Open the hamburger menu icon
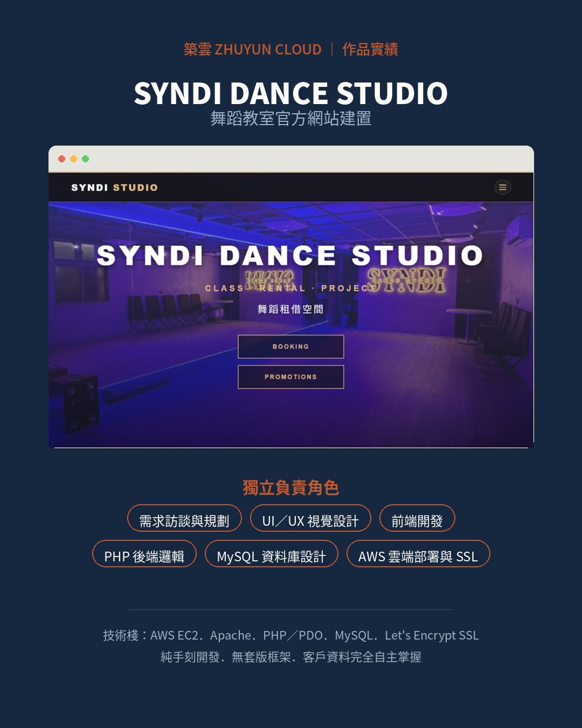 (502, 187)
